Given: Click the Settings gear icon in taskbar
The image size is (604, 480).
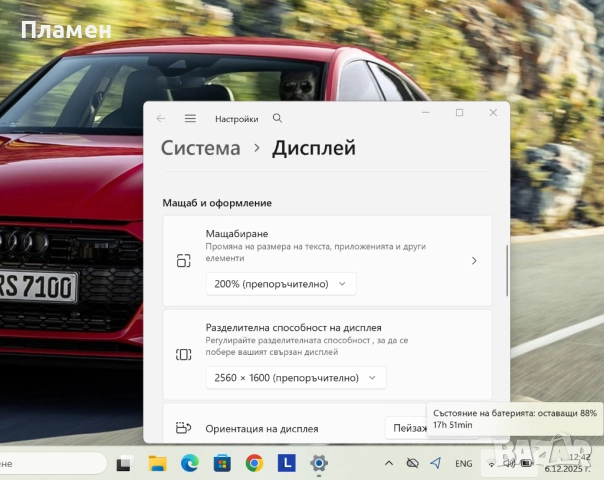Looking at the screenshot, I should point(319,463).
